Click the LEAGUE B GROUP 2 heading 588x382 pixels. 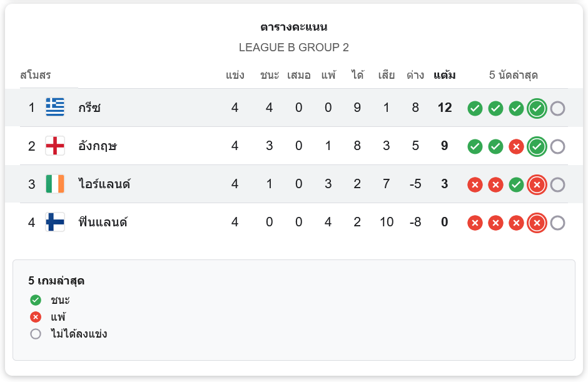pyautogui.click(x=293, y=48)
